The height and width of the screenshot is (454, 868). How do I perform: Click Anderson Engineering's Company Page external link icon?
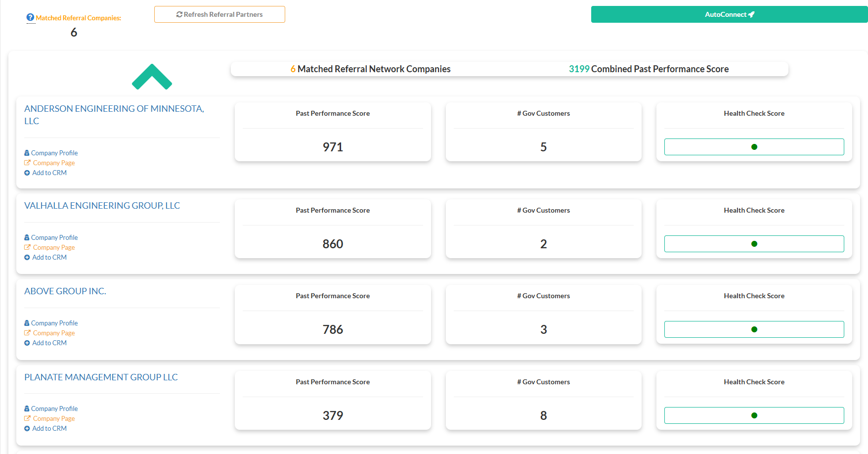point(27,163)
